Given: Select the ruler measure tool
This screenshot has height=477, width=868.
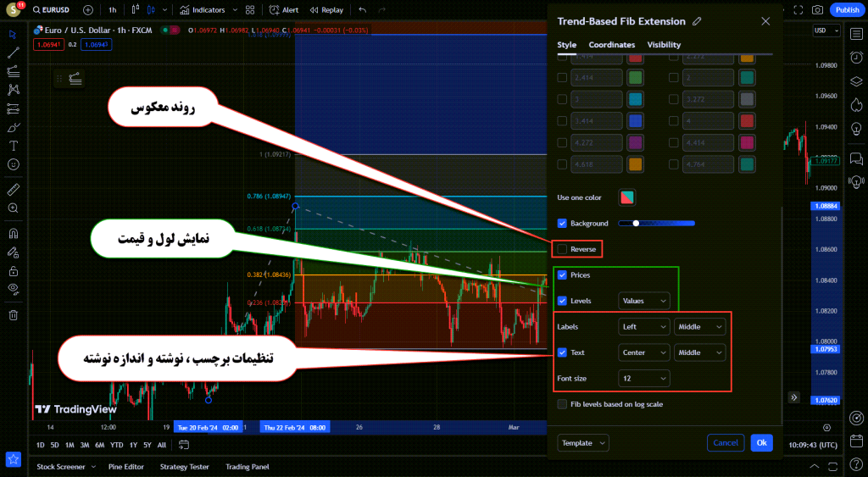Looking at the screenshot, I should point(14,190).
